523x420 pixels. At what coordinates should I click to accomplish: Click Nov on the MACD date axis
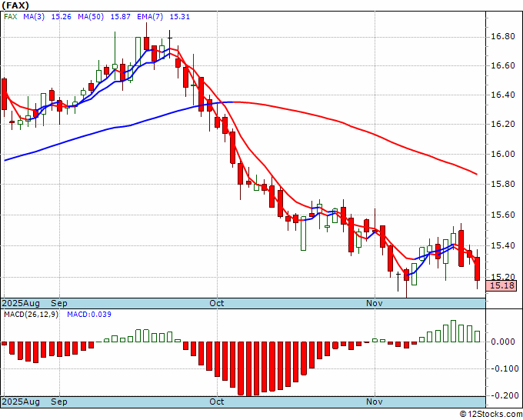(x=374, y=402)
